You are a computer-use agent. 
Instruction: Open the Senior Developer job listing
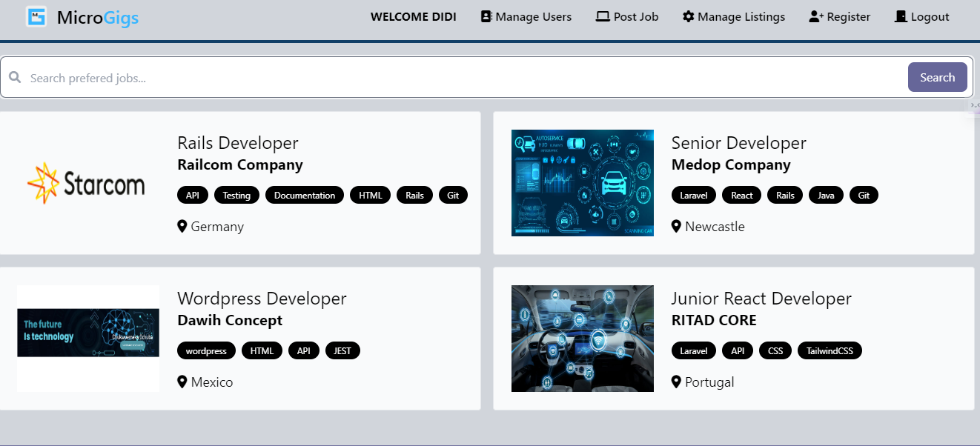[739, 143]
